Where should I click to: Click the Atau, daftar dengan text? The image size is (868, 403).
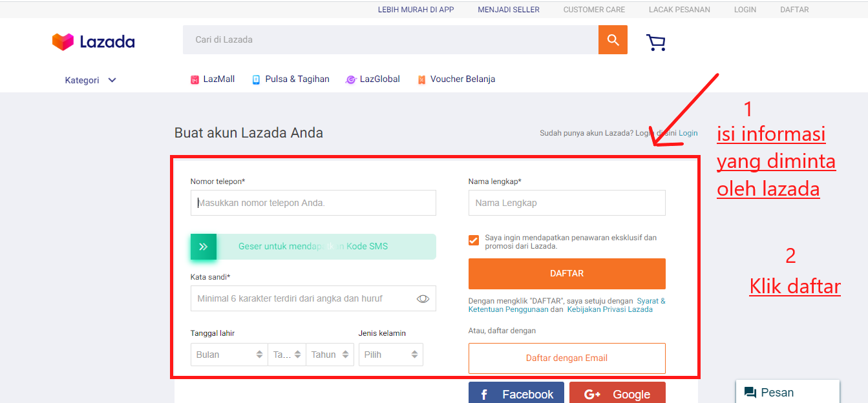[502, 331]
